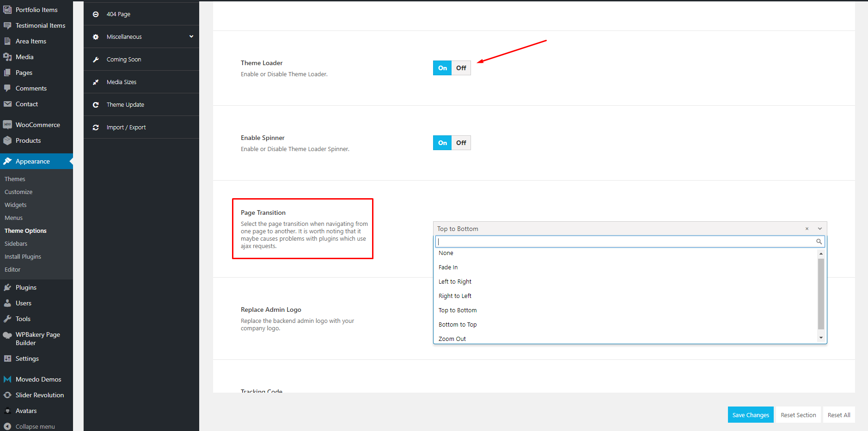Collapse the Page Transition dropdown arrow

coord(819,229)
